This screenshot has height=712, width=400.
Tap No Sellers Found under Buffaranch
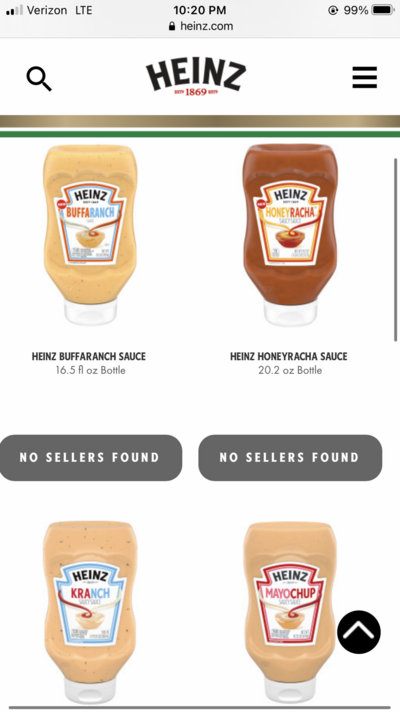tap(90, 458)
